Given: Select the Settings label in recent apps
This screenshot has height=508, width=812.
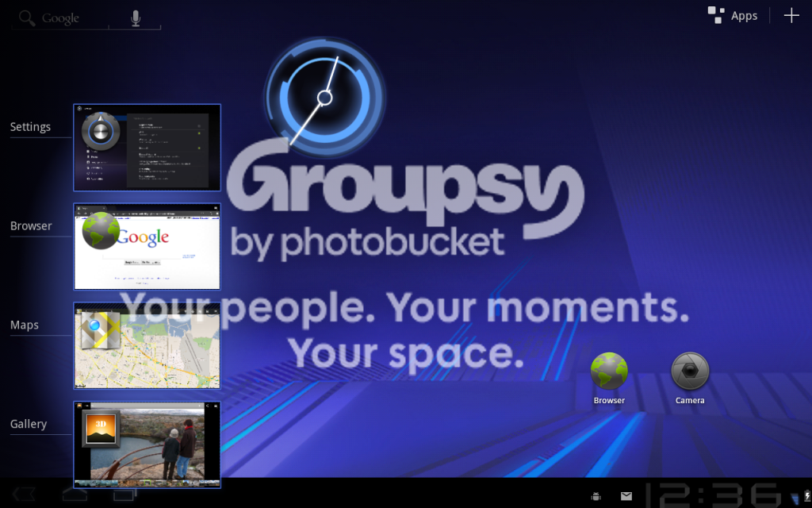Looking at the screenshot, I should (31, 126).
